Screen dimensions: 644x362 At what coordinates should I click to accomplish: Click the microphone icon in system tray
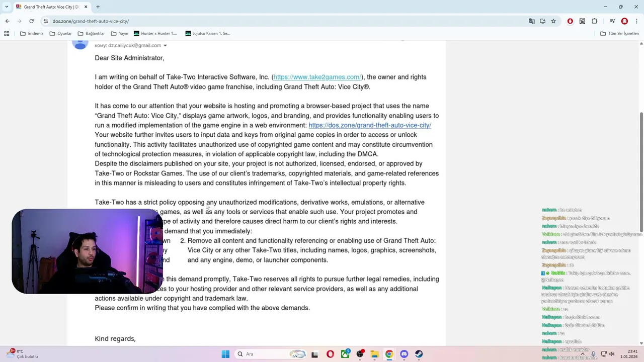(593, 354)
